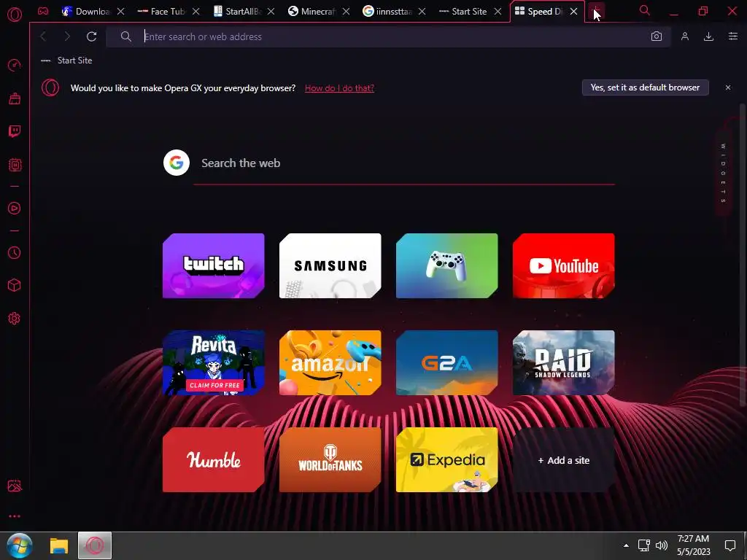Open the Opera menu logo
Image resolution: width=747 pixels, height=560 pixels.
pyautogui.click(x=15, y=15)
